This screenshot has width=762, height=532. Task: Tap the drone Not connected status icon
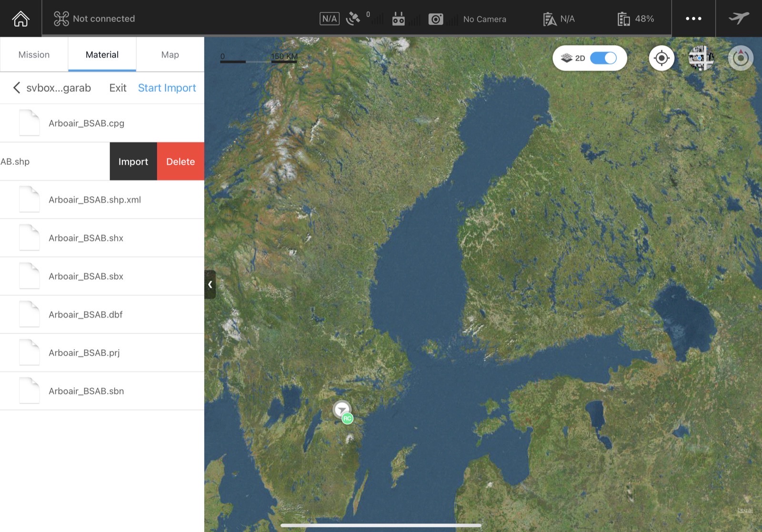pyautogui.click(x=61, y=19)
